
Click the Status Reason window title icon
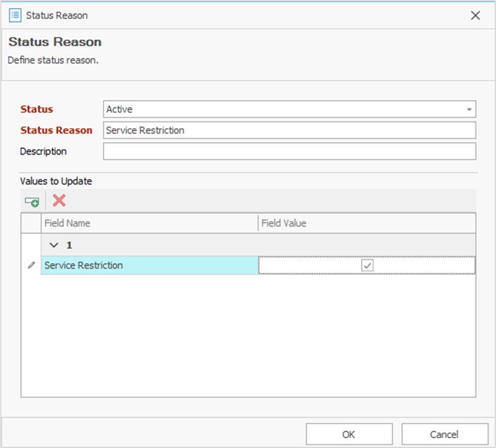15,15
